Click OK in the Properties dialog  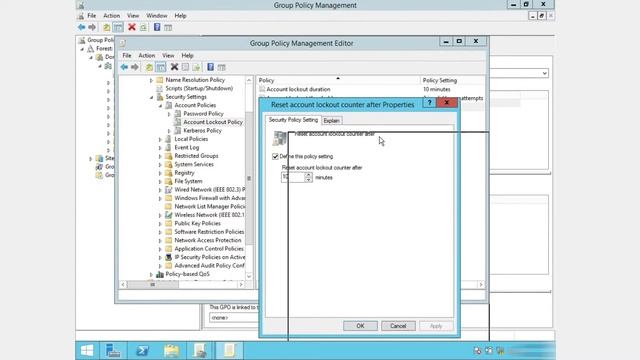tap(360, 326)
